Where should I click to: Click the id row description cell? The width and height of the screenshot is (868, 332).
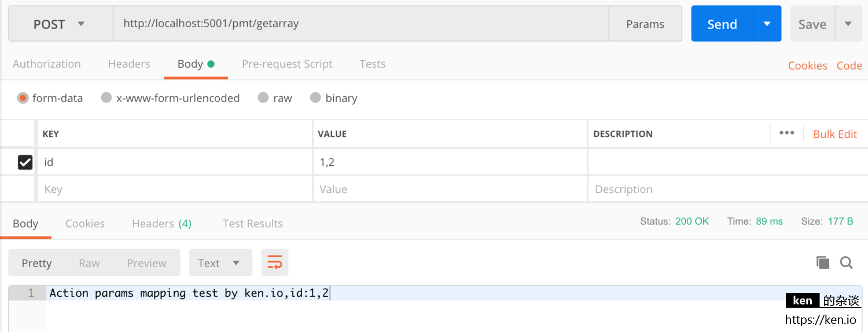[728, 162]
